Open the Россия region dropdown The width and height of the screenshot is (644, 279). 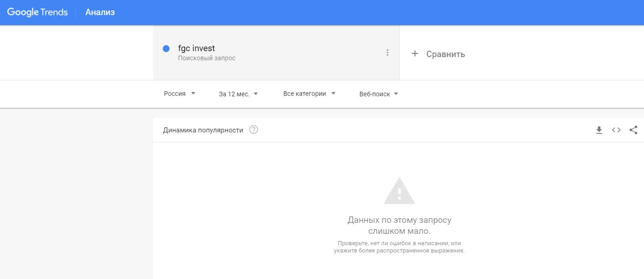tap(179, 94)
